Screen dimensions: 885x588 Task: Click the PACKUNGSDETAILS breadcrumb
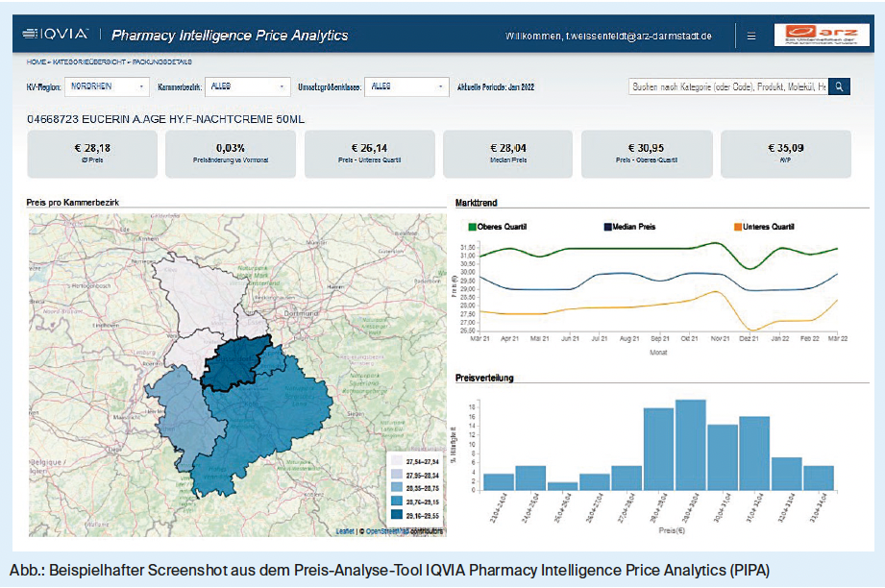(162, 62)
